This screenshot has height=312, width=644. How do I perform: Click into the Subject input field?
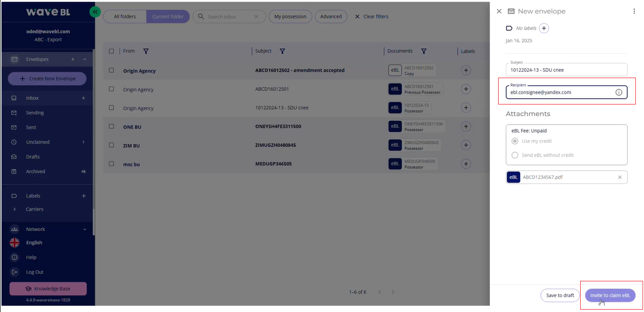566,70
